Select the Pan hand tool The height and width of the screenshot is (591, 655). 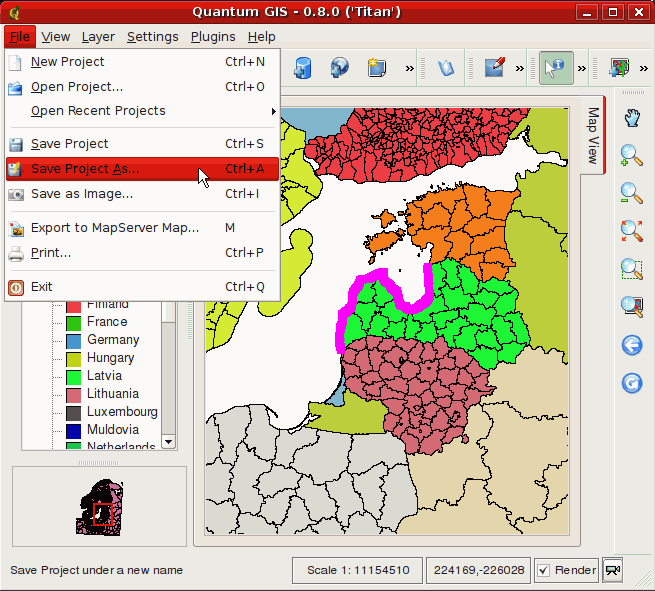point(632,118)
